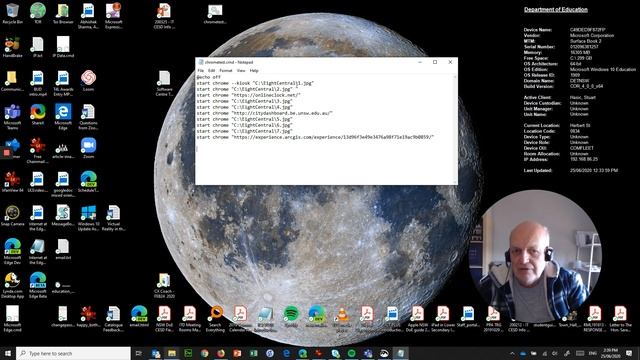
Task: Select the Windows 10 Update Assistant icon
Action: click(x=88, y=218)
